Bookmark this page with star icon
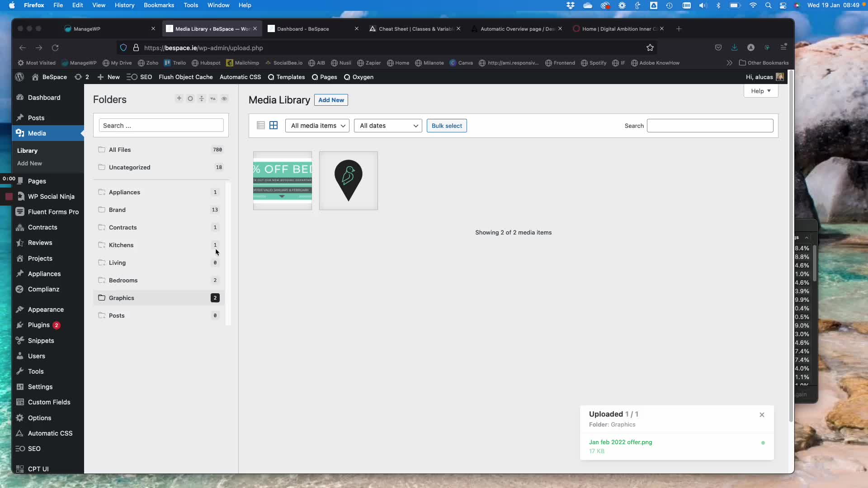The height and width of the screenshot is (488, 868). click(x=650, y=48)
